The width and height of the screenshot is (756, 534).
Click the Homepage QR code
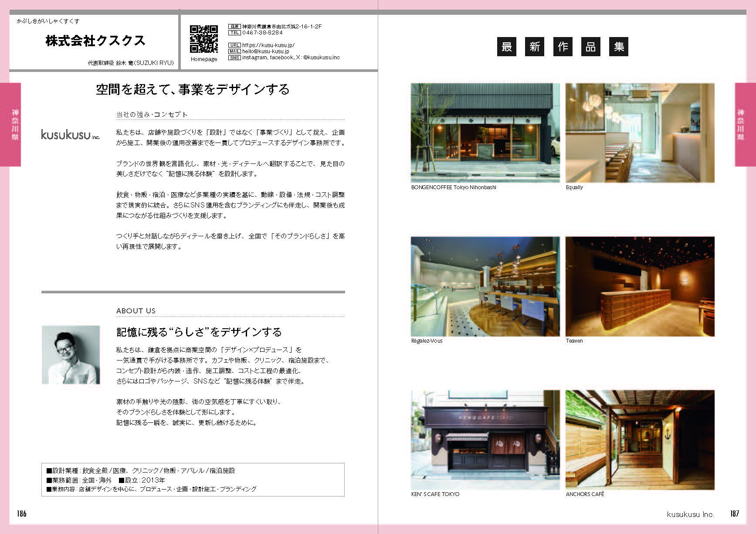[x=204, y=39]
